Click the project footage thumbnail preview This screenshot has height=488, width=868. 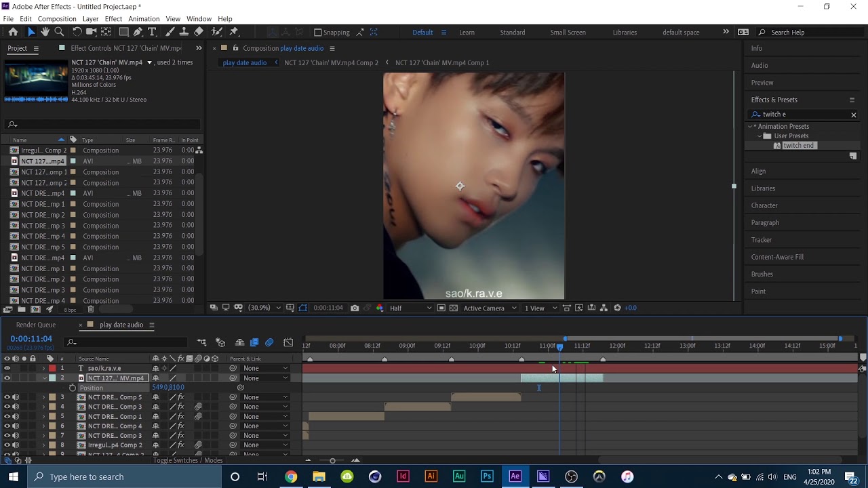click(36, 81)
